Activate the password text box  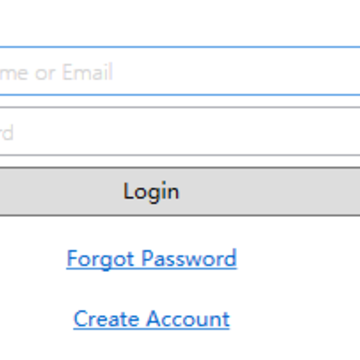(x=180, y=131)
